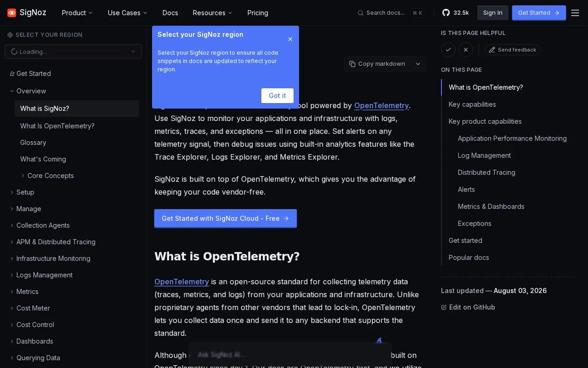
Task: Jump to Exceptions in page outline
Action: point(475,224)
